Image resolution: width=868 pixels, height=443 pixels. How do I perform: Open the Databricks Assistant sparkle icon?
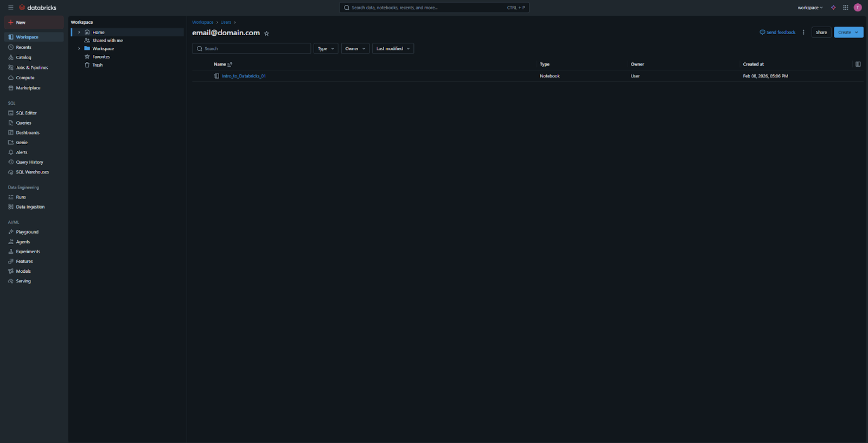click(x=833, y=8)
